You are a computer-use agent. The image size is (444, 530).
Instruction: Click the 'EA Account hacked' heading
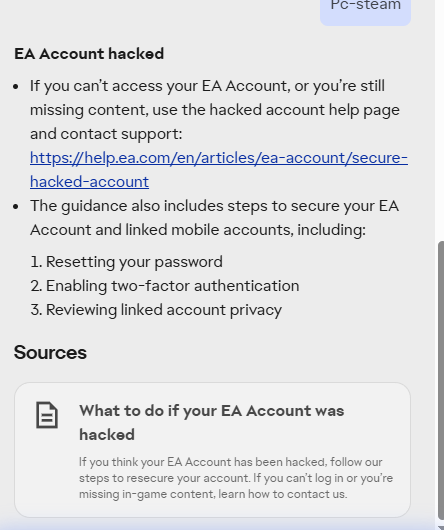click(89, 54)
